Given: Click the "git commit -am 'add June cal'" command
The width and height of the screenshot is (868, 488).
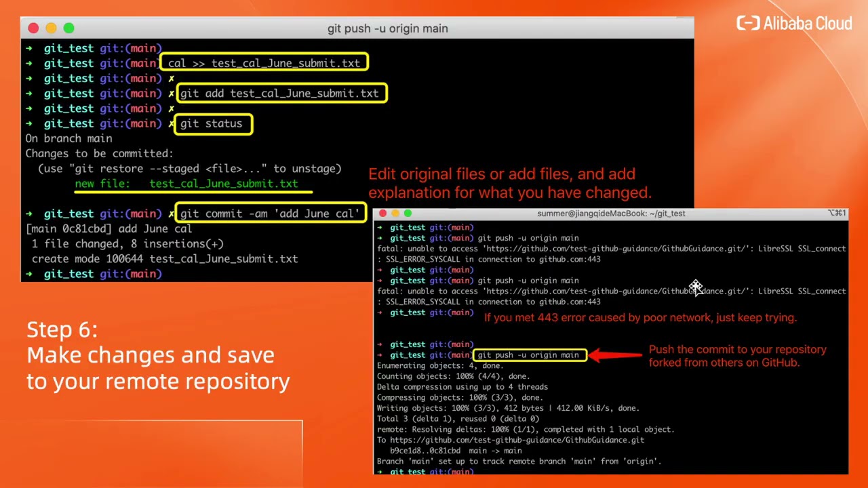Looking at the screenshot, I should 269,213.
